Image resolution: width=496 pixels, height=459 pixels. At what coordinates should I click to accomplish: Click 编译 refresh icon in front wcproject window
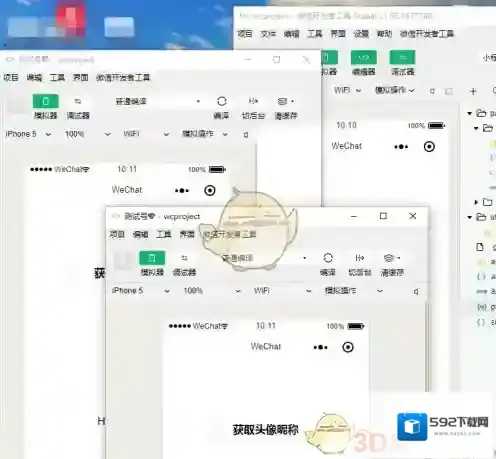tap(328, 258)
